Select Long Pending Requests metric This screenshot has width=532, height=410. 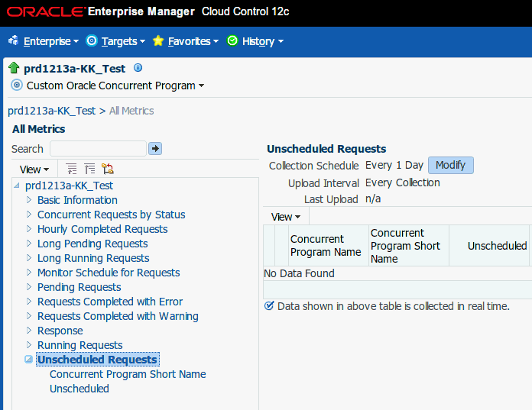click(92, 244)
